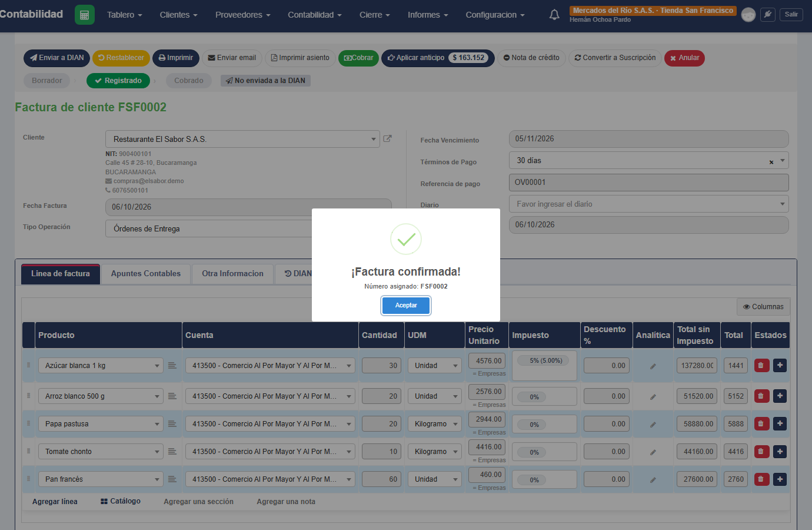Click the Cobrar button

coord(358,58)
